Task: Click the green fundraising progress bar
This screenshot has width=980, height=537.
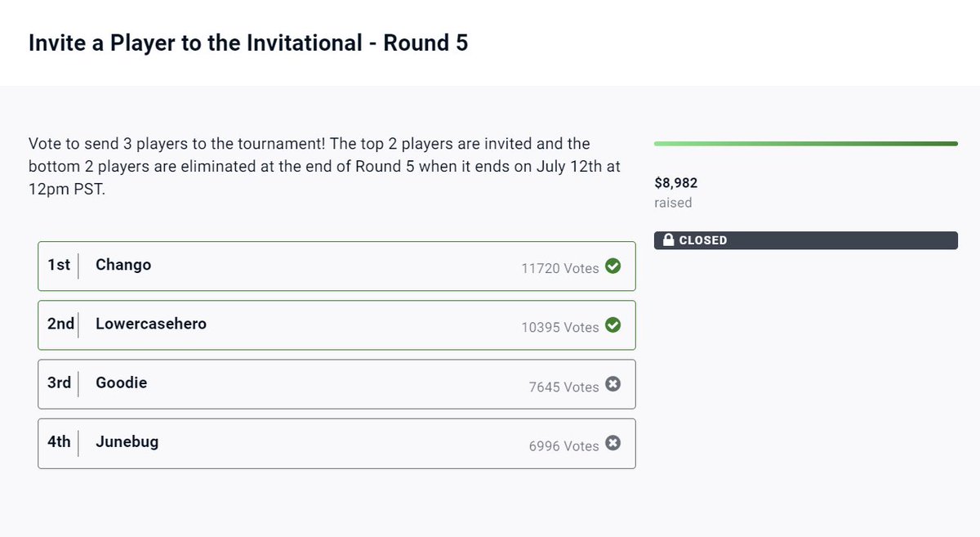Action: [x=805, y=144]
